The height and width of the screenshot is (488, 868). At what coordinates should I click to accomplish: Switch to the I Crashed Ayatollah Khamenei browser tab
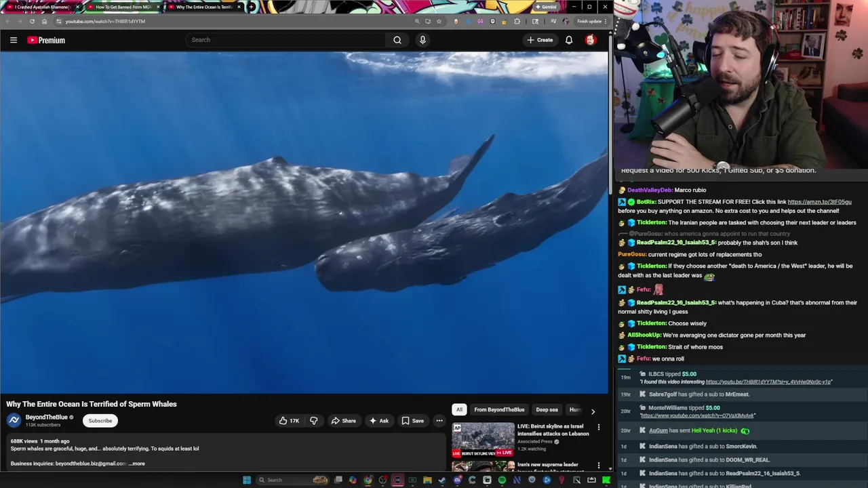[41, 7]
